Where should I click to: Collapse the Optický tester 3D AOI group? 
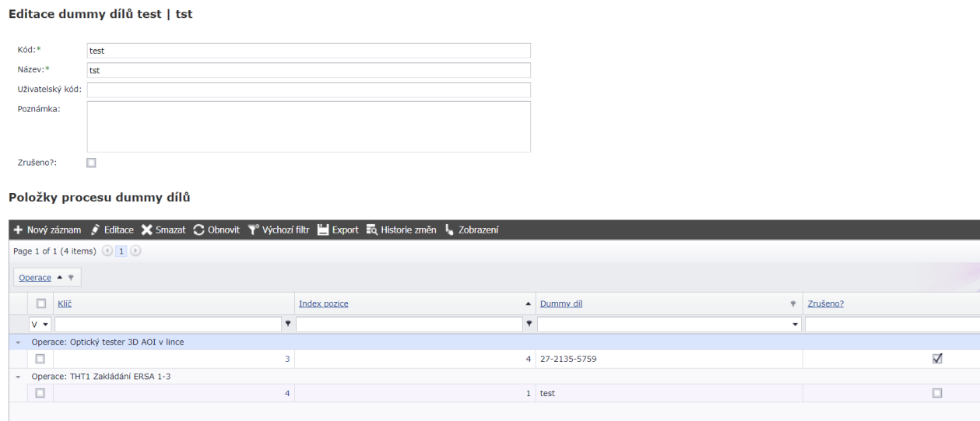click(18, 342)
